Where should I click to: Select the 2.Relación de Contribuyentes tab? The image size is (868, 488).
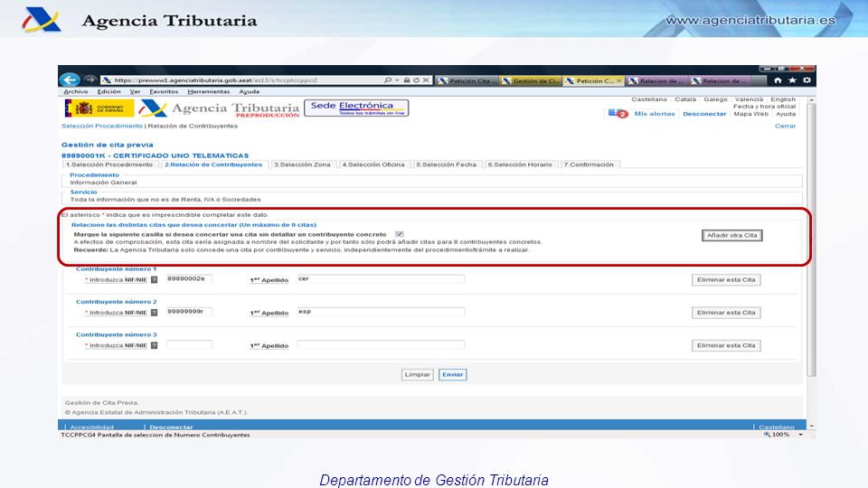click(x=213, y=164)
